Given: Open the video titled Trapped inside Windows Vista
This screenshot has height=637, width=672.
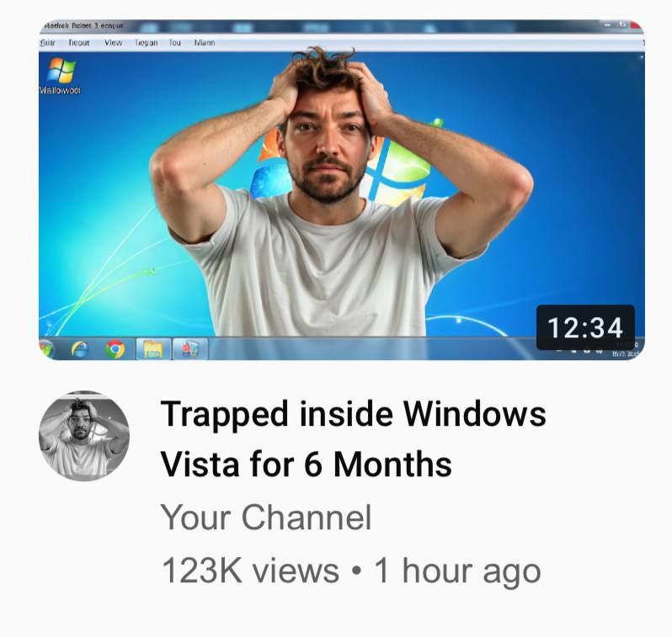Looking at the screenshot, I should click(x=353, y=439).
